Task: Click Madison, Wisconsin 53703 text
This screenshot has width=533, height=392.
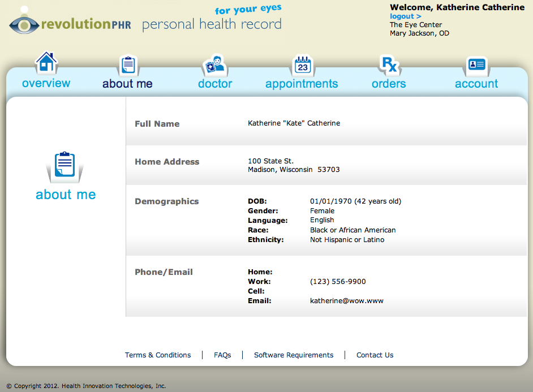Action: pyautogui.click(x=294, y=170)
